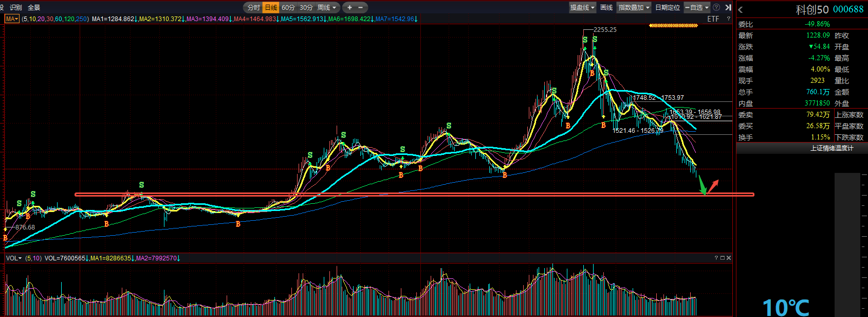This screenshot has width=868, height=317.
Task: Click the 10℃ temperature reading
Action: click(x=786, y=308)
